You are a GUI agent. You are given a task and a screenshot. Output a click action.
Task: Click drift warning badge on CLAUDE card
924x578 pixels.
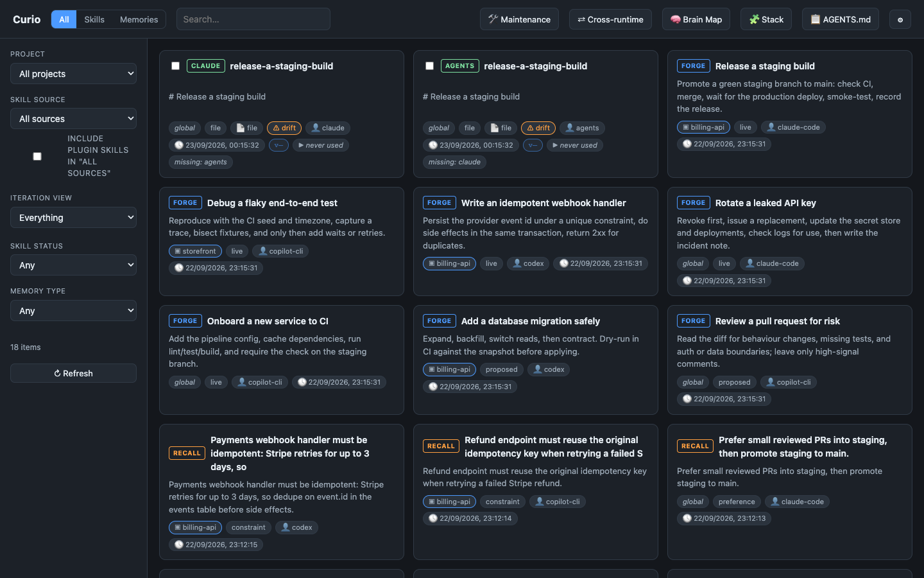click(284, 128)
